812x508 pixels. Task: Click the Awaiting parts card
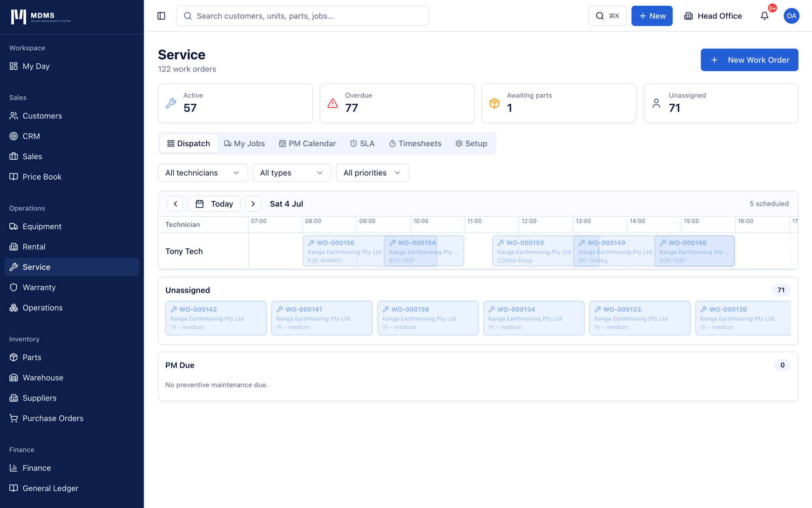click(x=559, y=103)
